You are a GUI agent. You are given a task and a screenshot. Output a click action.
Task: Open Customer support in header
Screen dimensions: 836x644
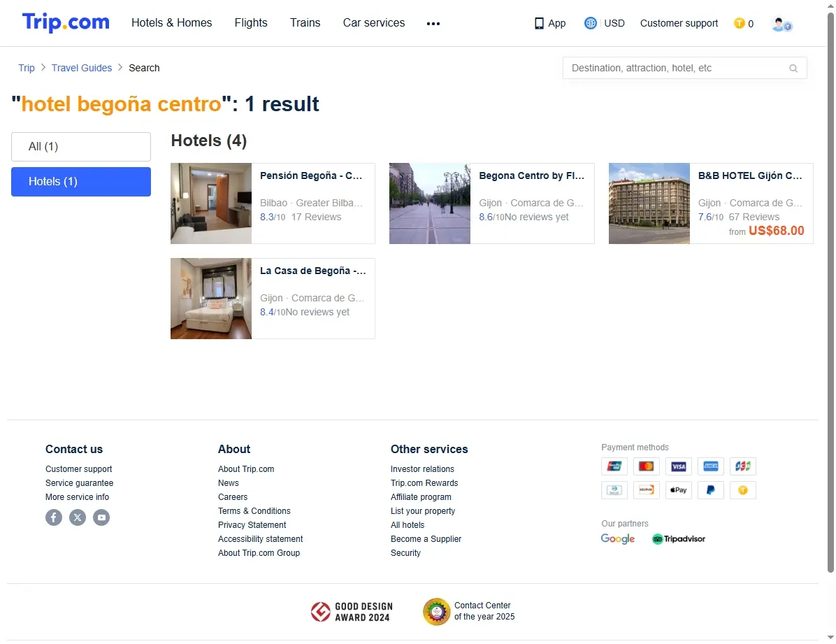(679, 23)
